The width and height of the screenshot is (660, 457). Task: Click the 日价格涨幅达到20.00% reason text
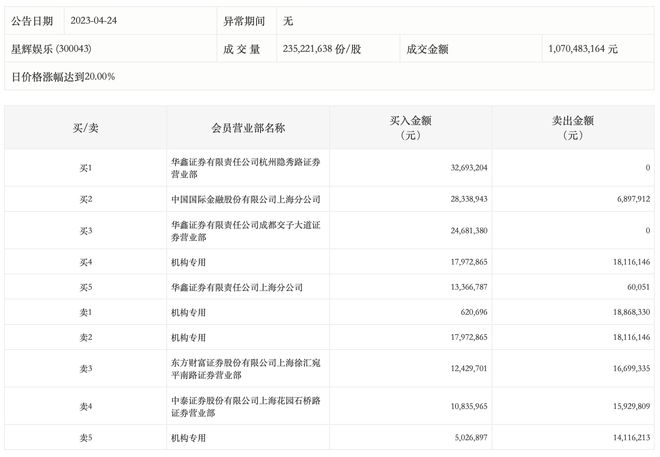[x=63, y=76]
